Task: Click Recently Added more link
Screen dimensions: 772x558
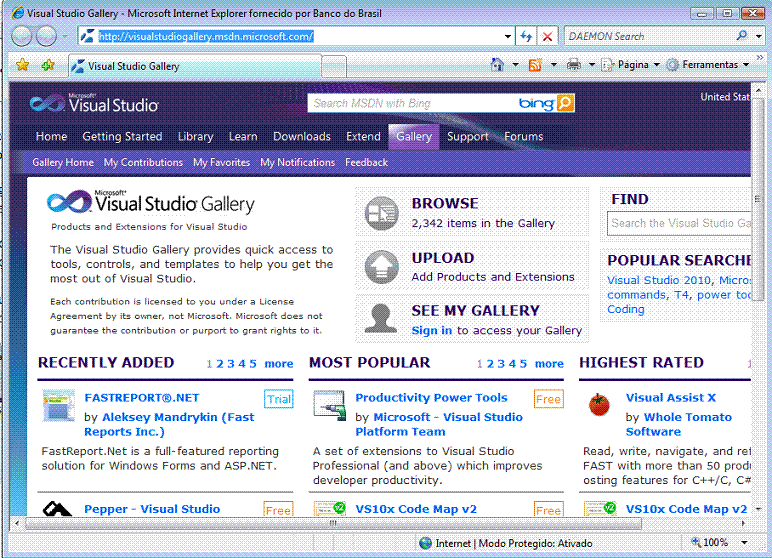Action: pyautogui.click(x=279, y=363)
